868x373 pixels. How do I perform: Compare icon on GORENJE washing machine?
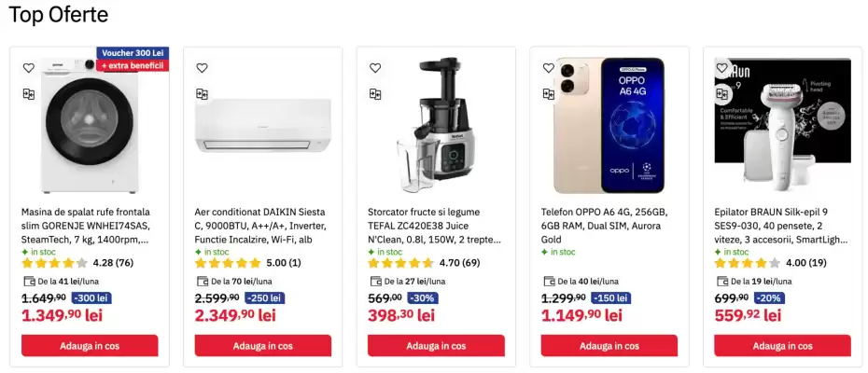tap(29, 94)
